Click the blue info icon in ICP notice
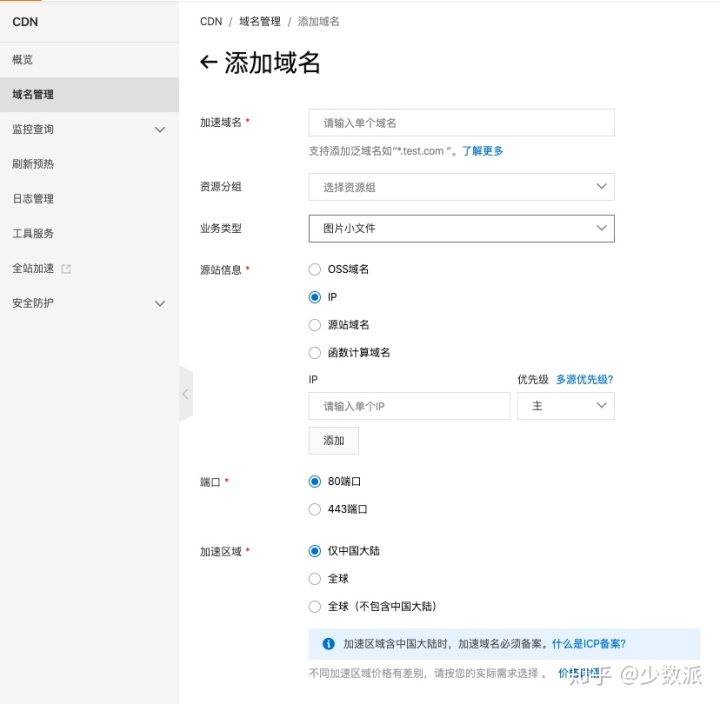 [x=328, y=644]
